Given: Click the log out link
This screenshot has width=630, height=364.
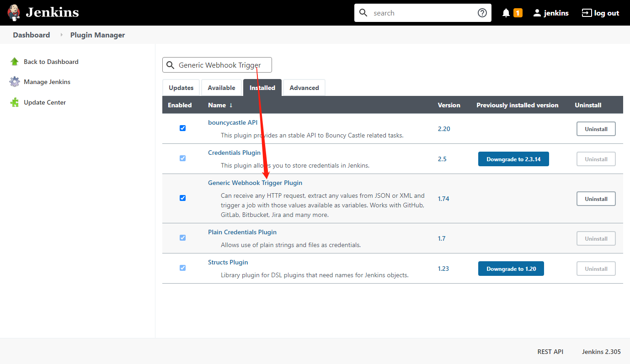Looking at the screenshot, I should (607, 13).
